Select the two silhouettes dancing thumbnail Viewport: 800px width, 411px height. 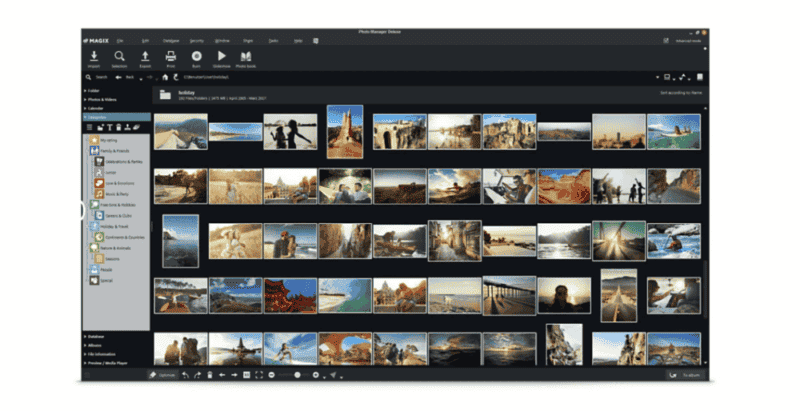click(290, 132)
